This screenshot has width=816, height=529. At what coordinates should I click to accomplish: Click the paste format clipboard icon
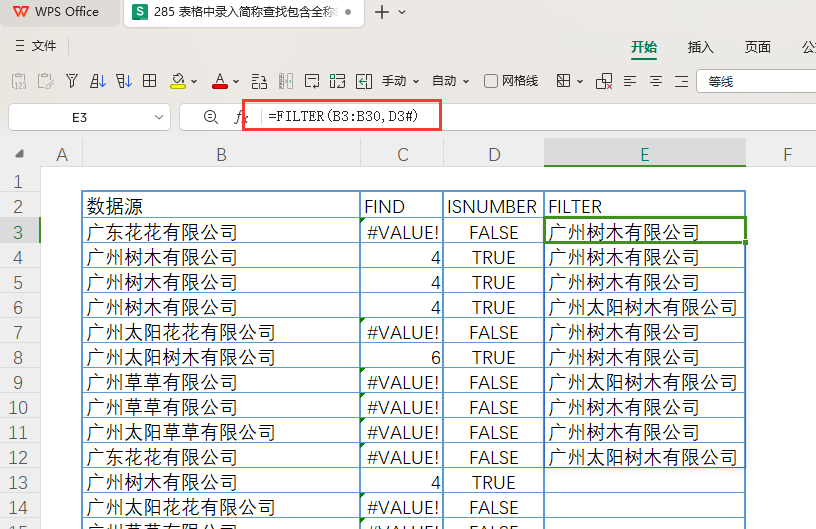pyautogui.click(x=45, y=81)
